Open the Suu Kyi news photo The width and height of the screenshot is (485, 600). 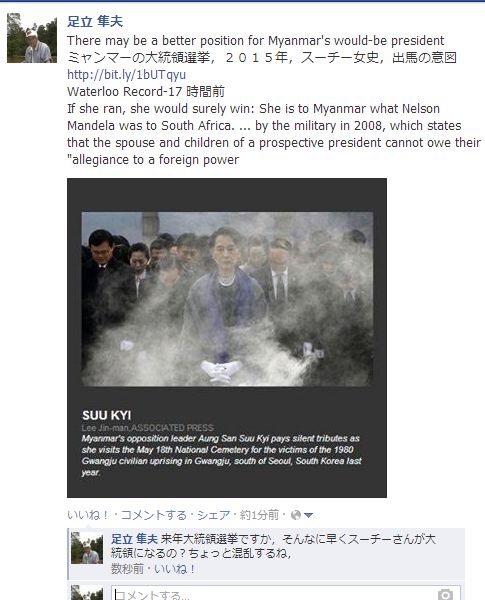point(227,299)
